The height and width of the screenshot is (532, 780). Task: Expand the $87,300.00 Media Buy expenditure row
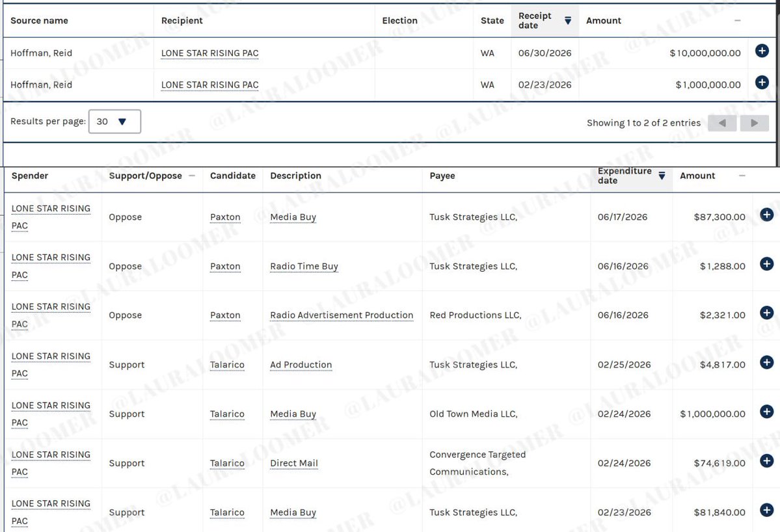click(x=766, y=215)
